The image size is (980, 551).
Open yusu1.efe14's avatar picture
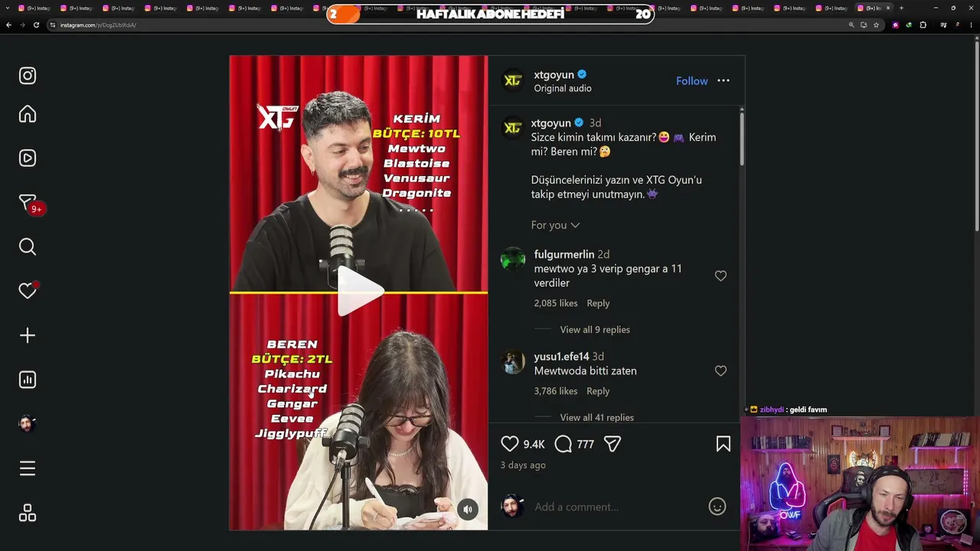(513, 361)
